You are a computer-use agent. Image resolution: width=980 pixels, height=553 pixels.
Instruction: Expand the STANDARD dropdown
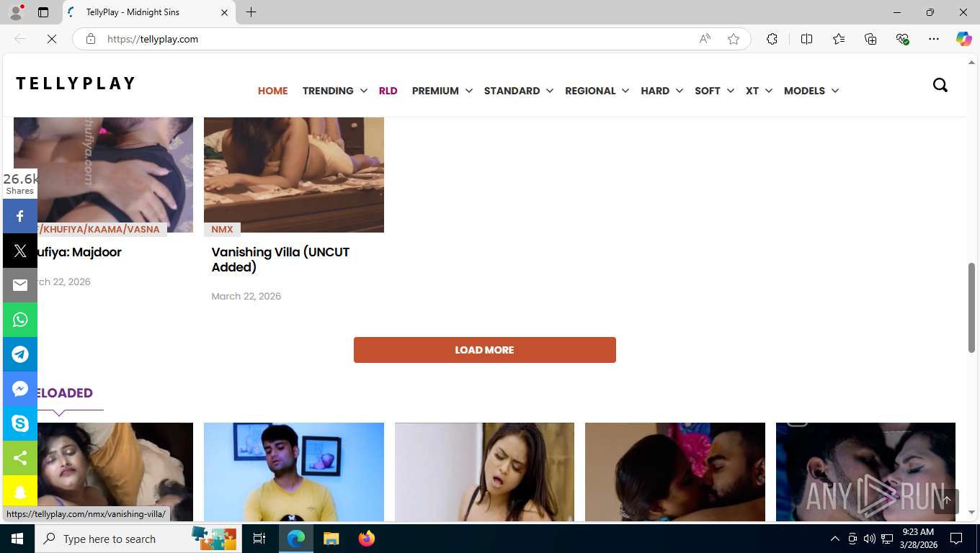pos(549,91)
